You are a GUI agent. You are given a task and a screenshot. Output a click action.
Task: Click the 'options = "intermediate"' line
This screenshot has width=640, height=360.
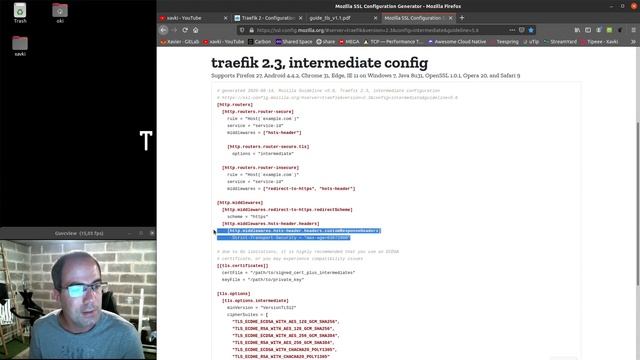click(x=263, y=153)
